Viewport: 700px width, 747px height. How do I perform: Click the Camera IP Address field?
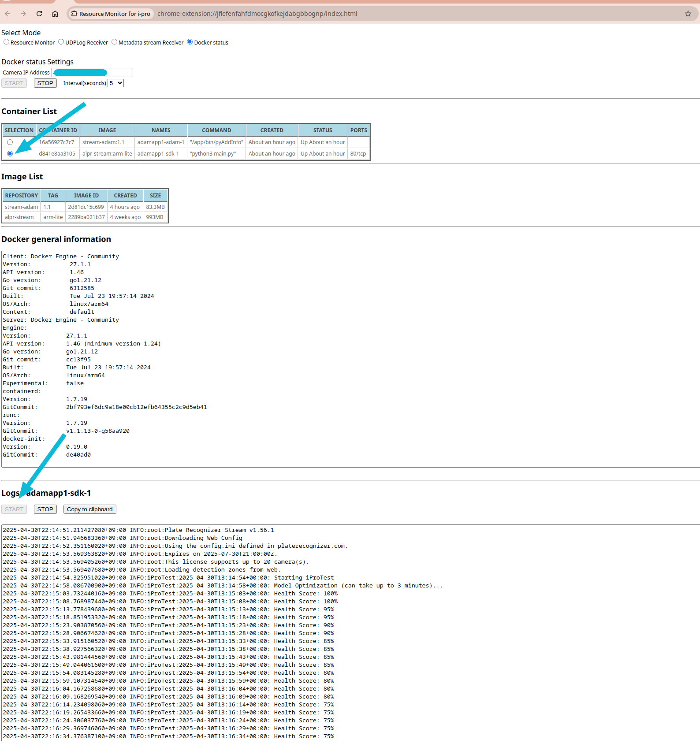(x=92, y=73)
